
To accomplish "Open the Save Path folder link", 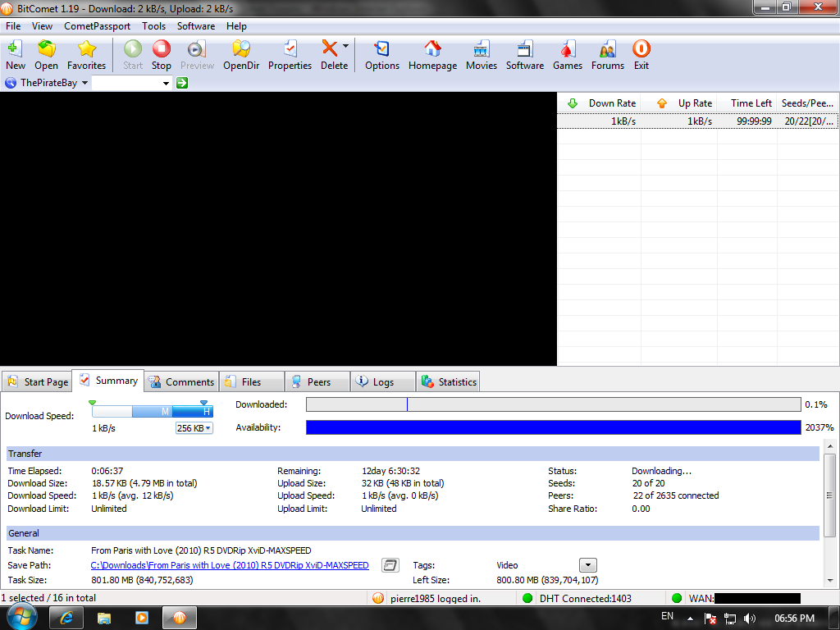I will coord(230,565).
